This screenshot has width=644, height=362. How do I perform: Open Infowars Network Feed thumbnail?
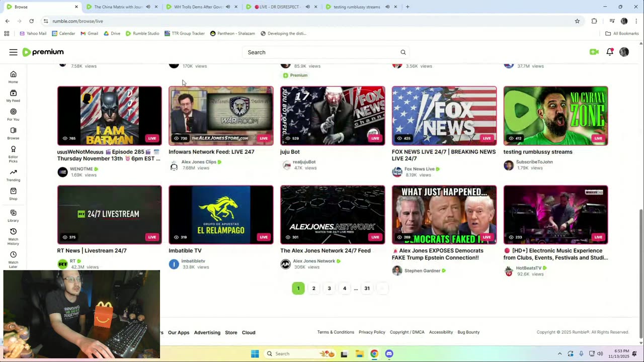click(x=221, y=116)
